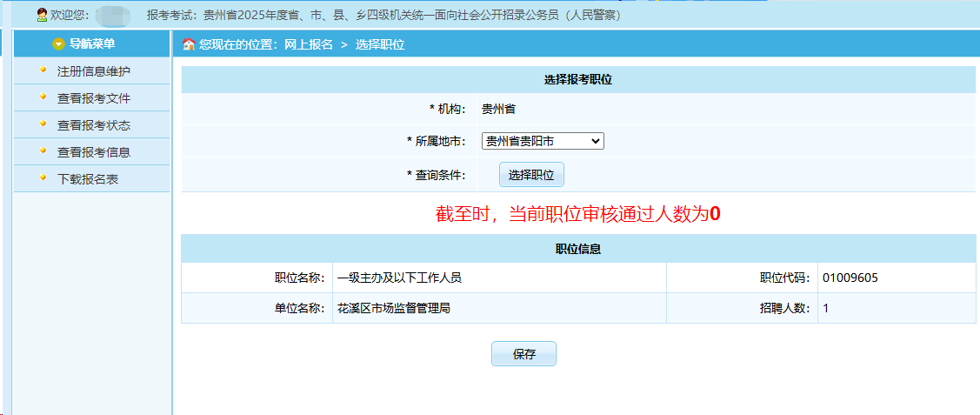
Task: Click the 网上报名 breadcrumb text
Action: point(309,44)
